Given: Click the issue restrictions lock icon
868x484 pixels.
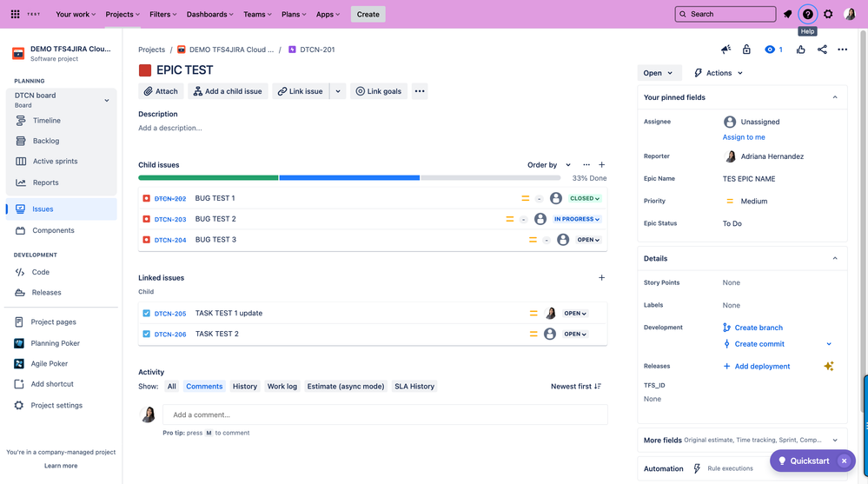Looking at the screenshot, I should [x=746, y=50].
